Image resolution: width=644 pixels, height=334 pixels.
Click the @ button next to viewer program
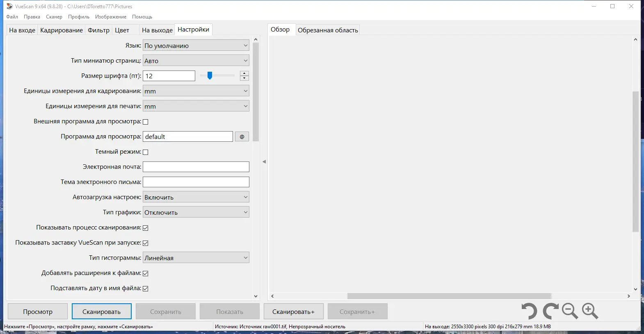point(242,136)
